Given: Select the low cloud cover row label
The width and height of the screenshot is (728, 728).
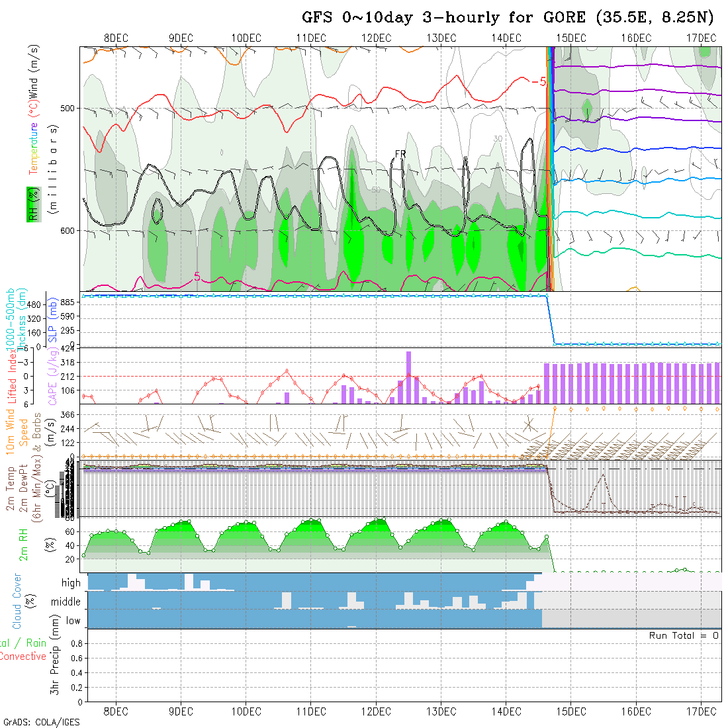Looking at the screenshot, I should pos(73,621).
